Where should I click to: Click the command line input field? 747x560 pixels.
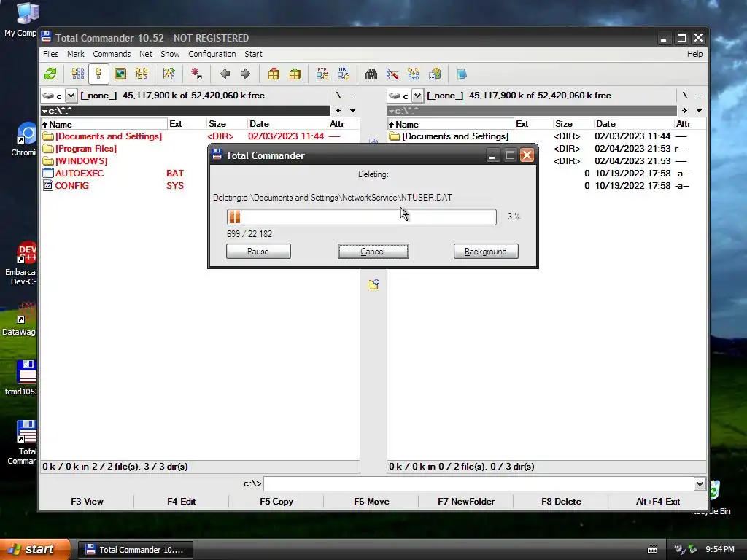(x=479, y=484)
